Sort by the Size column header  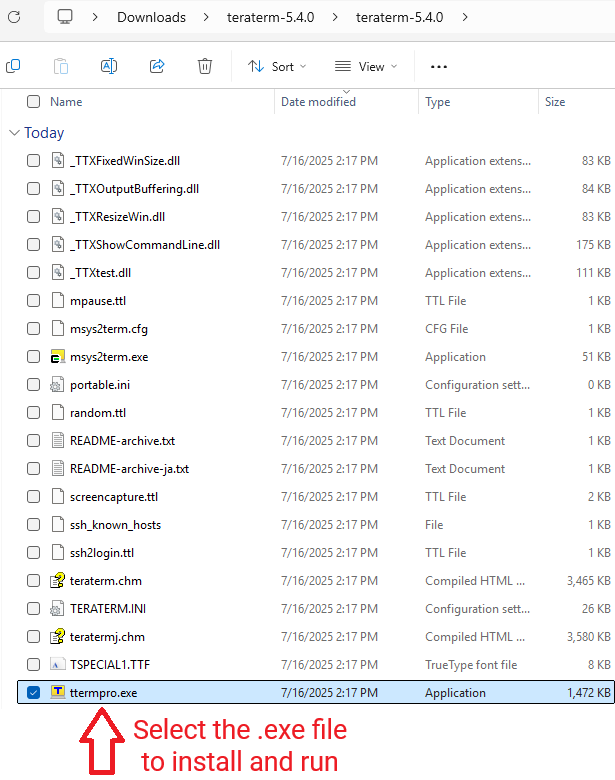tap(555, 102)
